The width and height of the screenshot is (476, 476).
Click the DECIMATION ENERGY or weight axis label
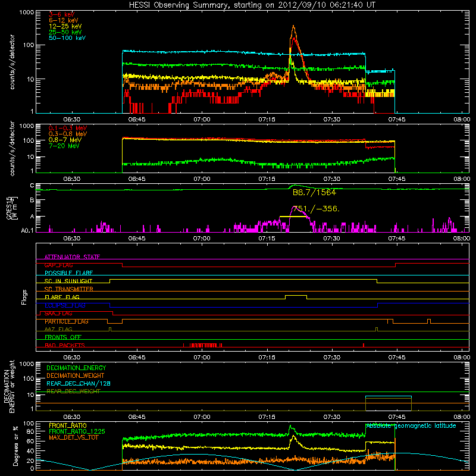pyautogui.click(x=9, y=386)
